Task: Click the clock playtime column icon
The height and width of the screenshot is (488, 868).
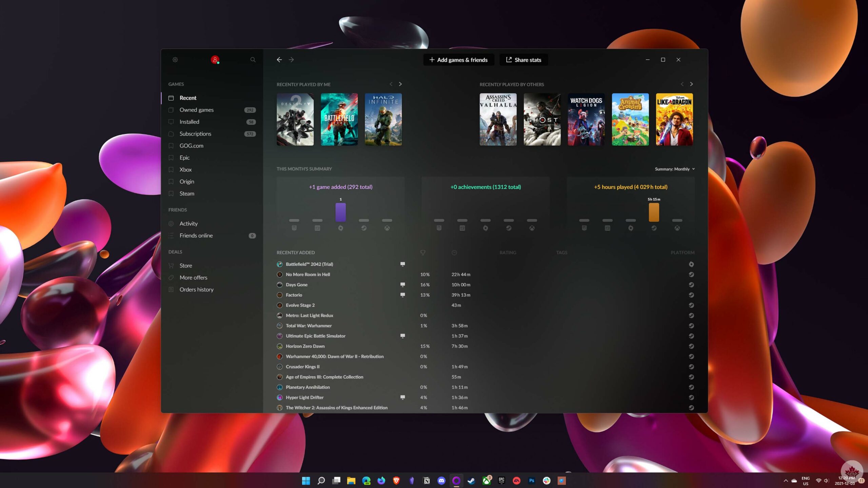Action: [x=454, y=252]
